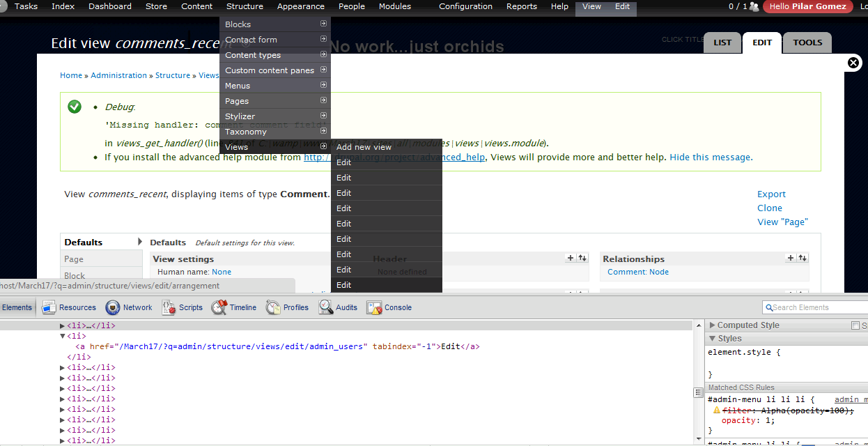Image resolution: width=868 pixels, height=446 pixels.
Task: Expand the Computed Style section
Action: pyautogui.click(x=711, y=325)
